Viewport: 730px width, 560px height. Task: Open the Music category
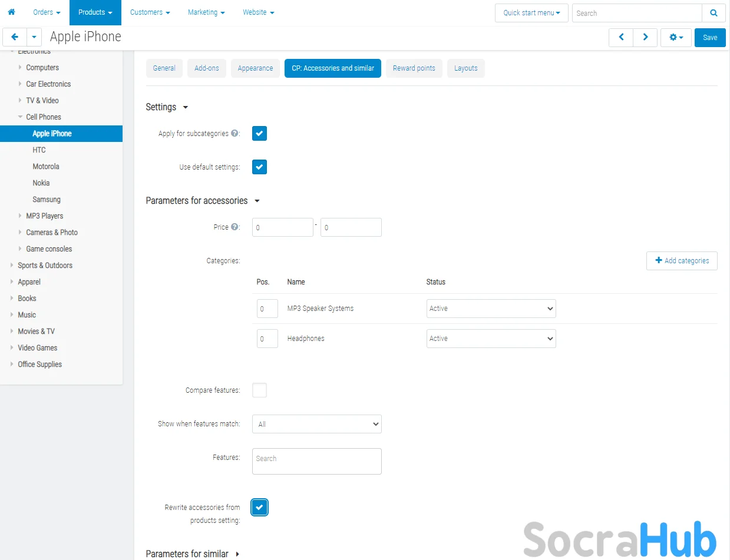click(27, 315)
